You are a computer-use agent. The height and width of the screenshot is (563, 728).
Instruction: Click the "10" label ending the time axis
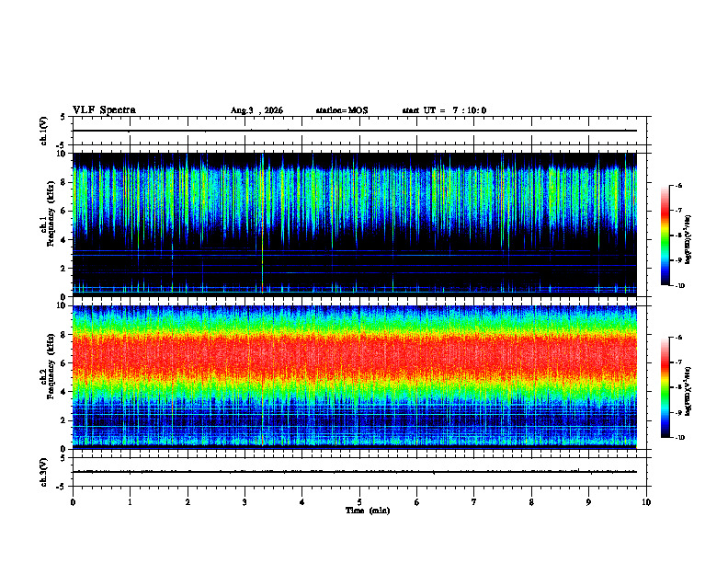point(646,502)
